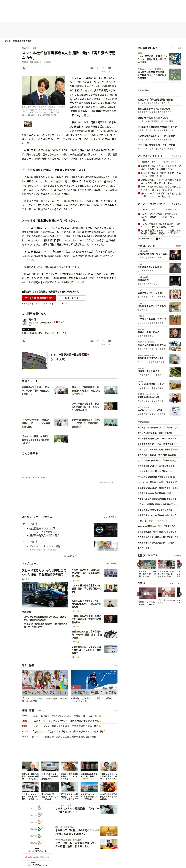Click the 記事 breadcrumb item

pyautogui.click(x=34, y=48)
